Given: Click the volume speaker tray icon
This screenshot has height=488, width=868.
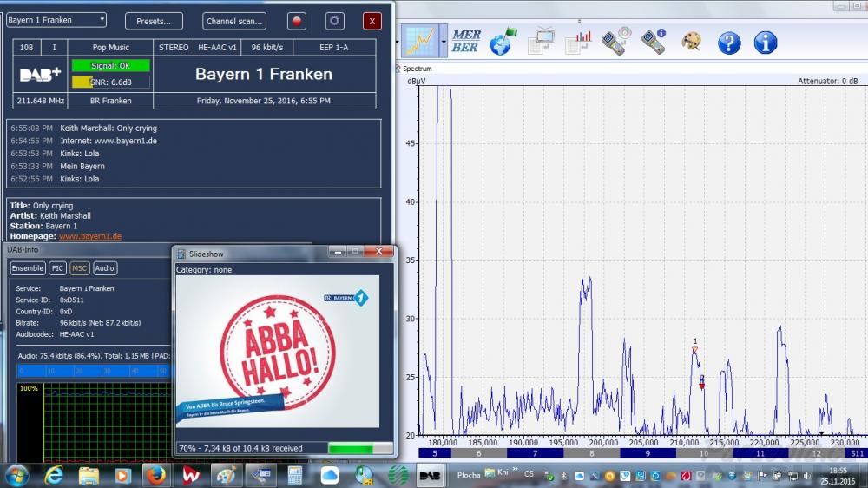Looking at the screenshot, I should [x=807, y=476].
